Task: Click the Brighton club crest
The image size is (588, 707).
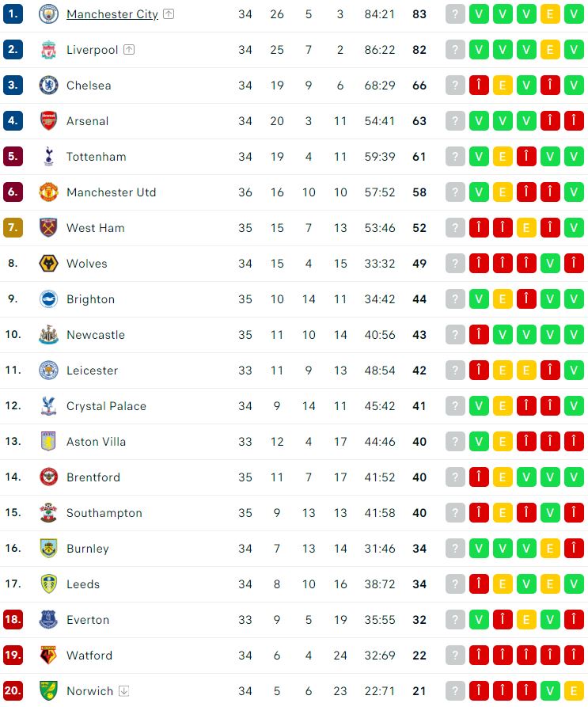Action: coord(47,298)
